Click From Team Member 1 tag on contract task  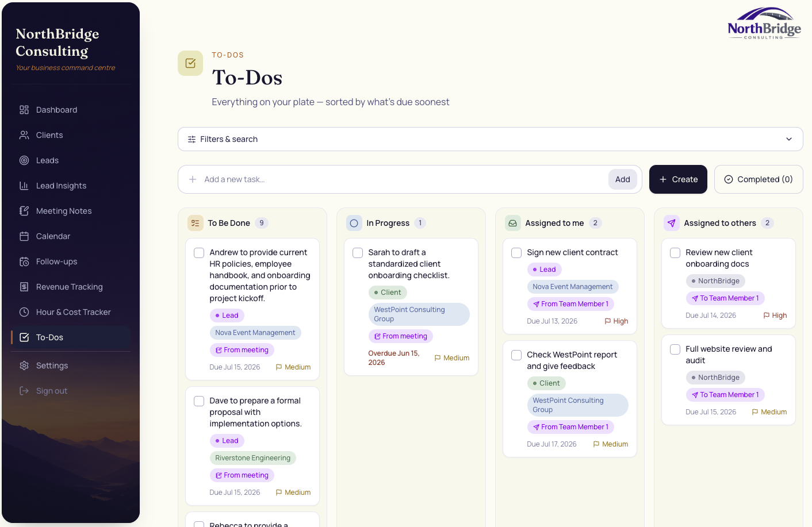click(571, 304)
